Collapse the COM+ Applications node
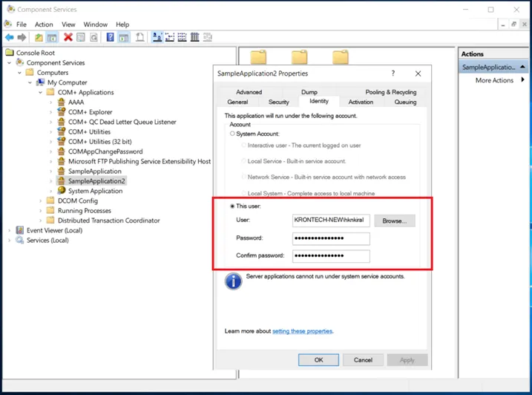 40,92
